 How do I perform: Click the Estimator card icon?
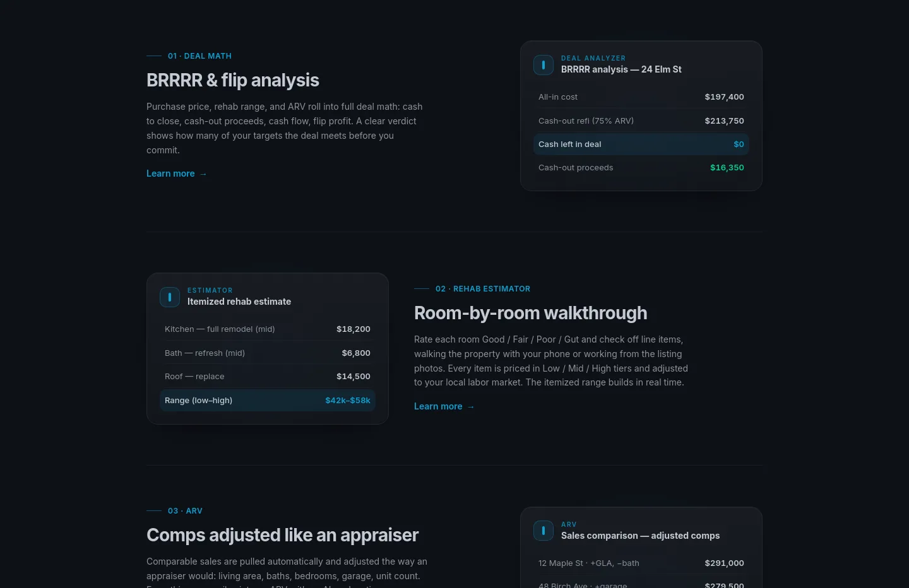pyautogui.click(x=170, y=297)
